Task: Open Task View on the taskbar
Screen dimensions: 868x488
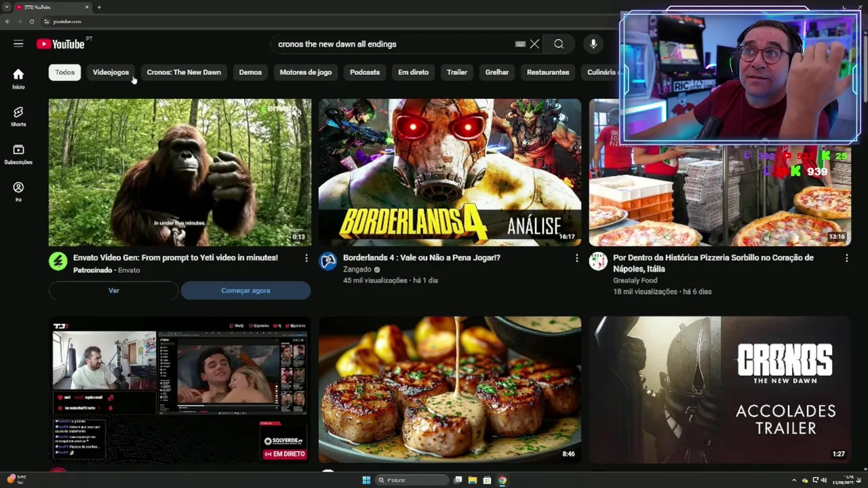Action: pos(458,480)
